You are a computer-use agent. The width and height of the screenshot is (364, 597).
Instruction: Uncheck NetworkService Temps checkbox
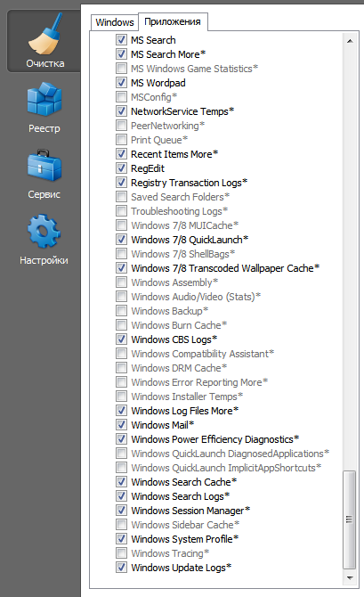[121, 111]
